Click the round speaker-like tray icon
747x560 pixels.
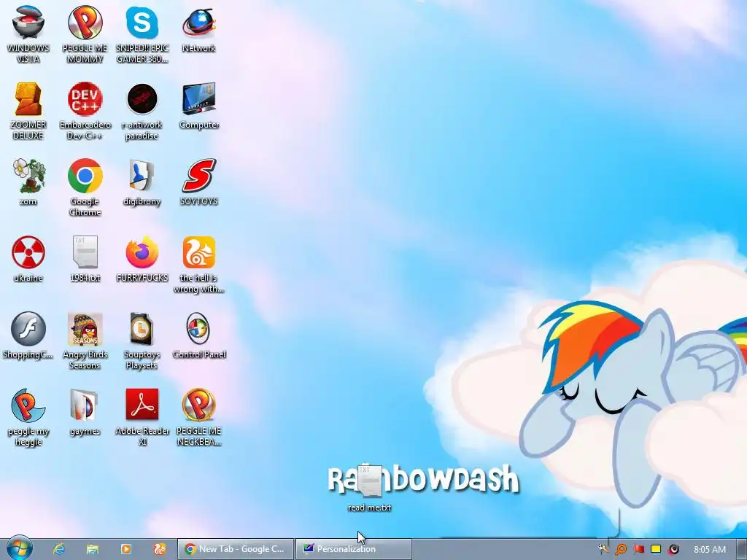(673, 550)
